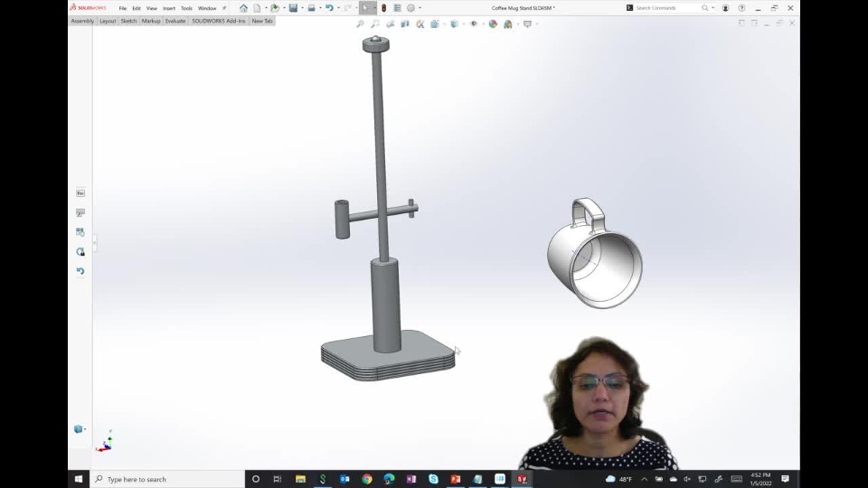Click the Rebuild traffic light icon
This screenshot has height=488, width=868.
pyautogui.click(x=383, y=8)
